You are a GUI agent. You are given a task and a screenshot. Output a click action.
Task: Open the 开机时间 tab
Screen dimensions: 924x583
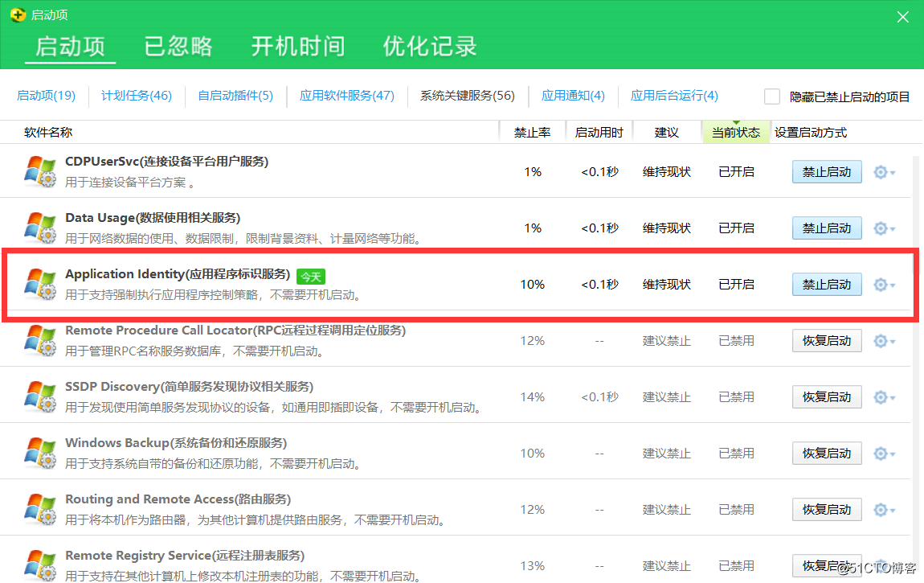(x=298, y=46)
